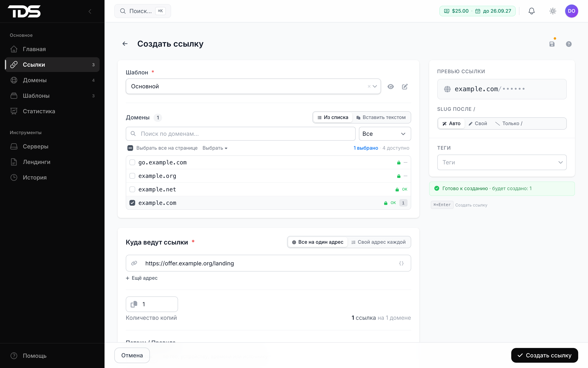Open Лендинги tool
Image resolution: width=588 pixels, height=368 pixels.
coord(52,162)
